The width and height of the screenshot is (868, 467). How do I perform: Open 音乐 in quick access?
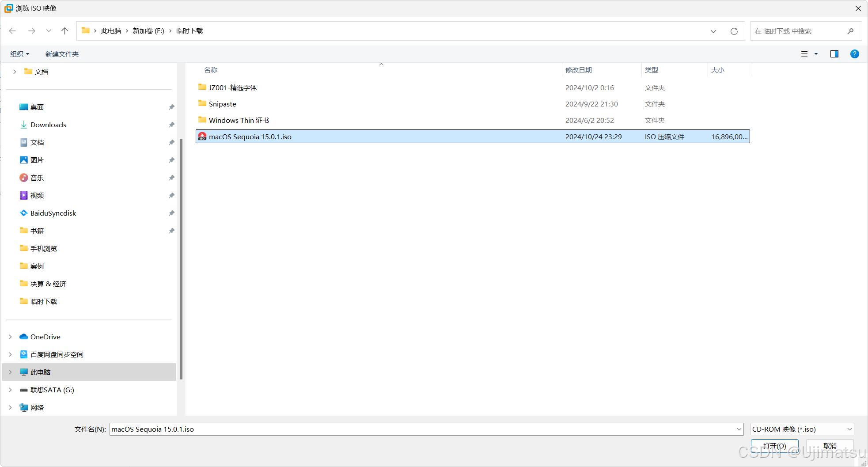click(37, 178)
